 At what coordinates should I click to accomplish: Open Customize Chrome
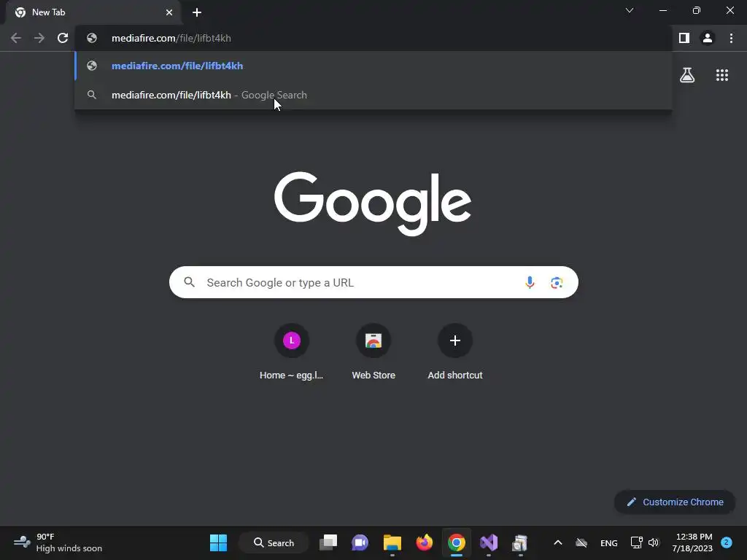coord(675,502)
